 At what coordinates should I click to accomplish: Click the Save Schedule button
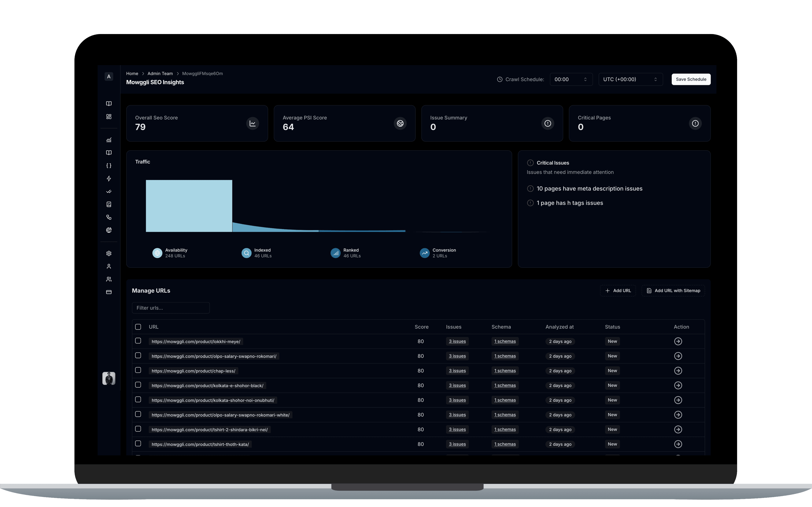click(691, 79)
